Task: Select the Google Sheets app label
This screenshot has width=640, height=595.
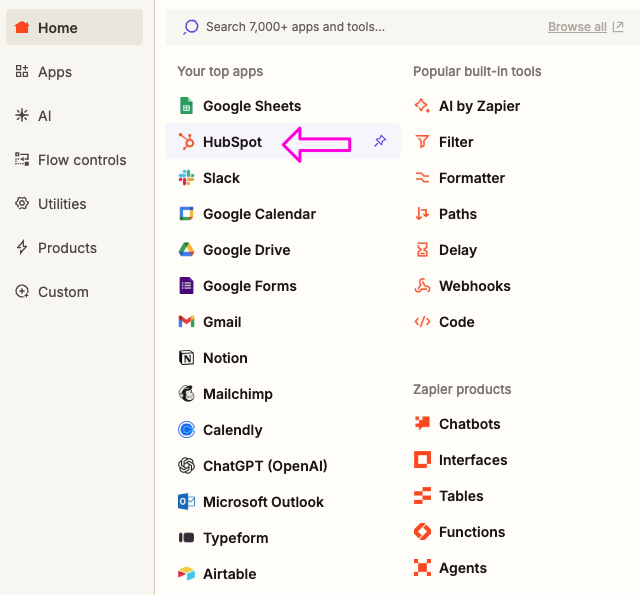Action: coord(252,106)
